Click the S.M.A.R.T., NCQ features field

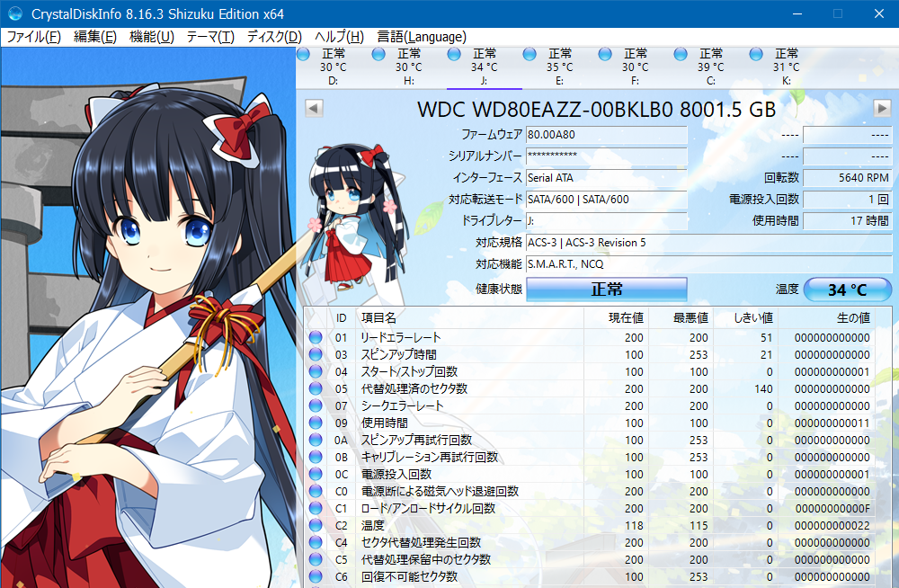point(708,264)
